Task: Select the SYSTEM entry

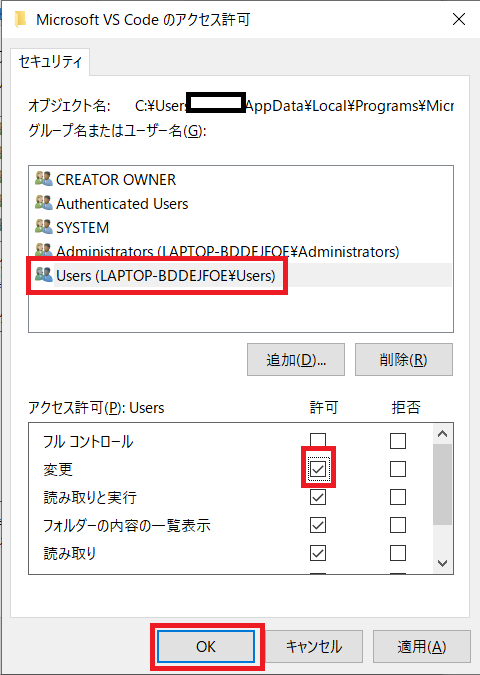Action: tap(241, 228)
